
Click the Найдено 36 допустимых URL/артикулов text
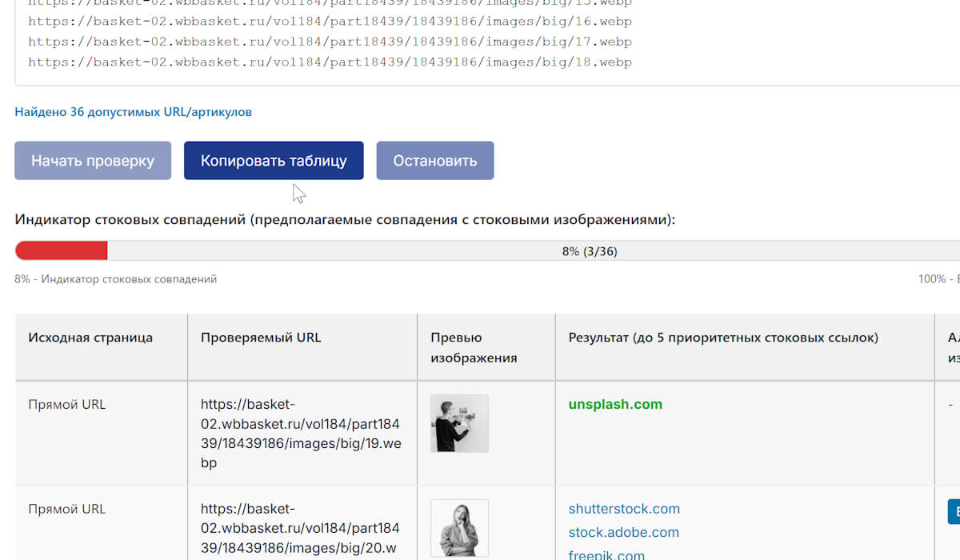click(134, 112)
